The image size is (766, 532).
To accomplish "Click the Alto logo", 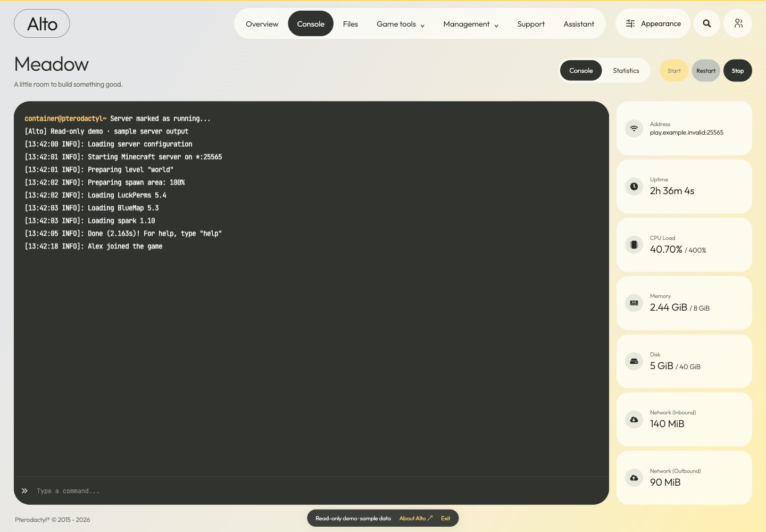I will (x=42, y=23).
